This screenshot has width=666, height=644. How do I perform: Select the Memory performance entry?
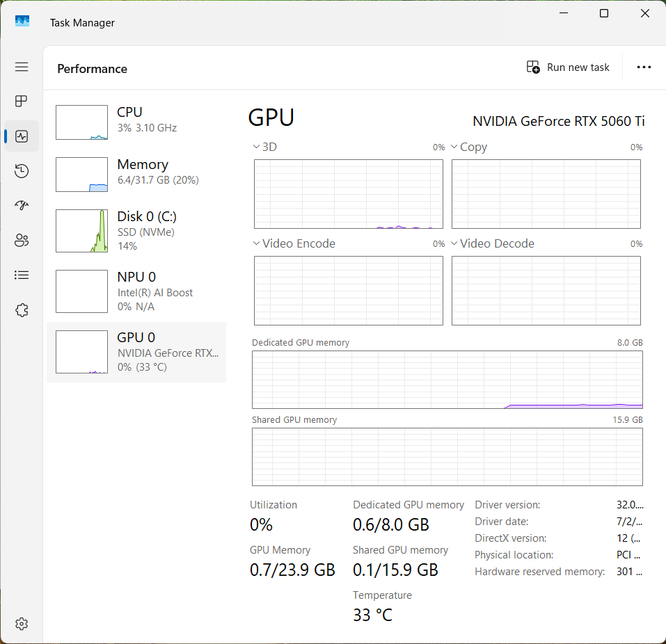point(136,175)
